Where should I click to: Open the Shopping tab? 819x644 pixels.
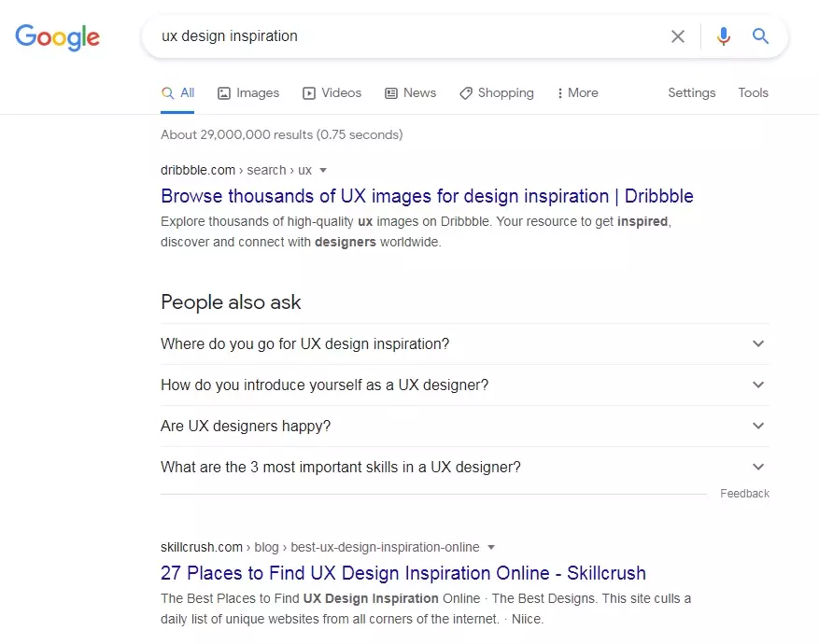497,93
